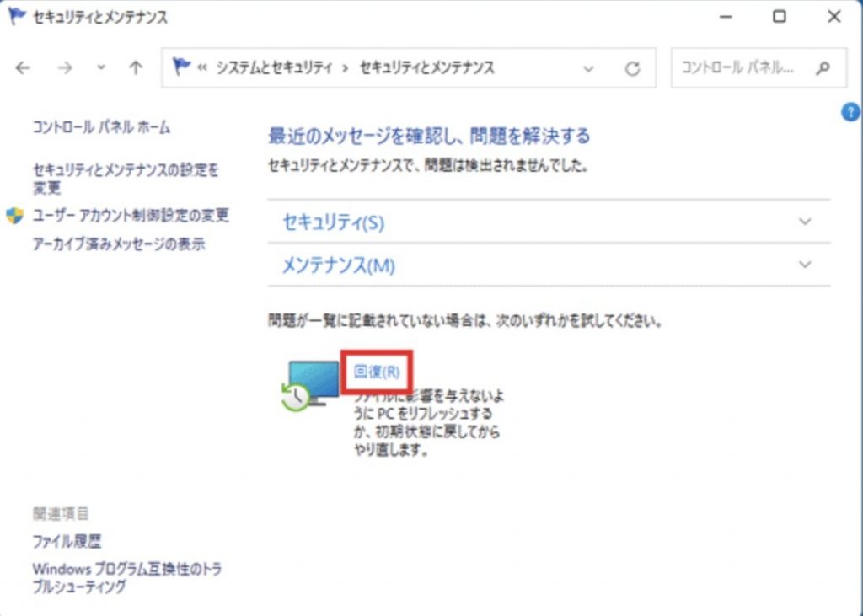Click chevron beside セキュリティ(S)
The width and height of the screenshot is (863, 616).
[x=805, y=222]
